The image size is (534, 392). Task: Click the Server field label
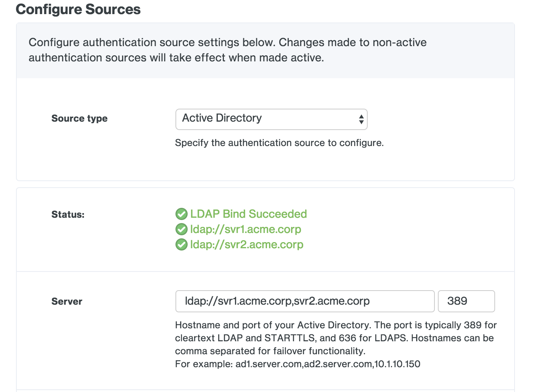pyautogui.click(x=67, y=302)
